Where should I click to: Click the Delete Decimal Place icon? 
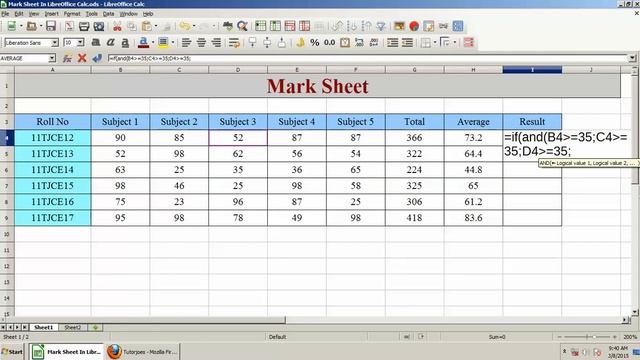click(374, 42)
